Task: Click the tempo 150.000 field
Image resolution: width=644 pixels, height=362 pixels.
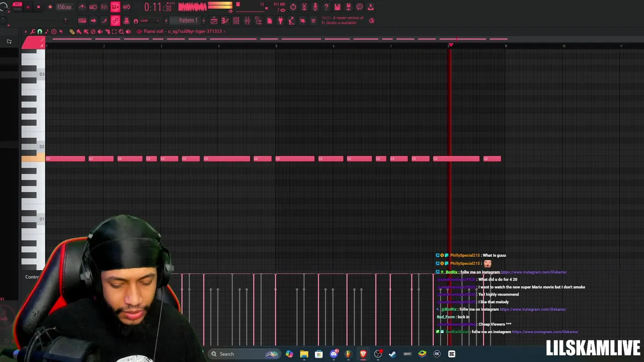Action: (x=64, y=7)
